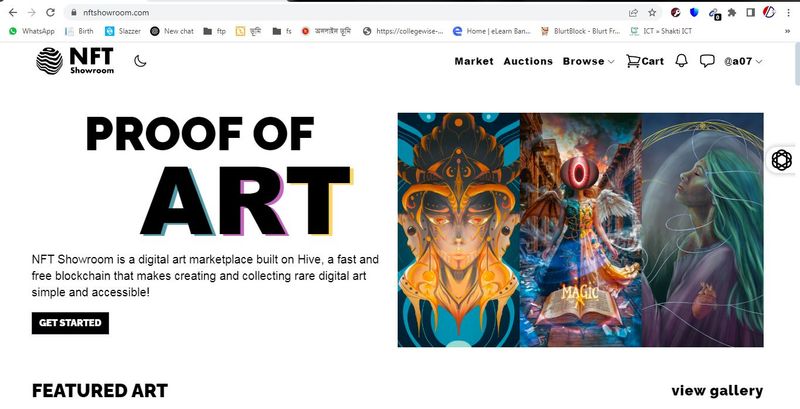Open the fs bookmarks folder
This screenshot has height=409, width=800.
(282, 31)
